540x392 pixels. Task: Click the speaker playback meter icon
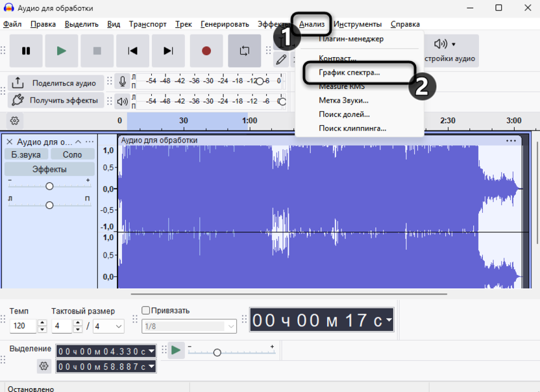click(x=123, y=102)
